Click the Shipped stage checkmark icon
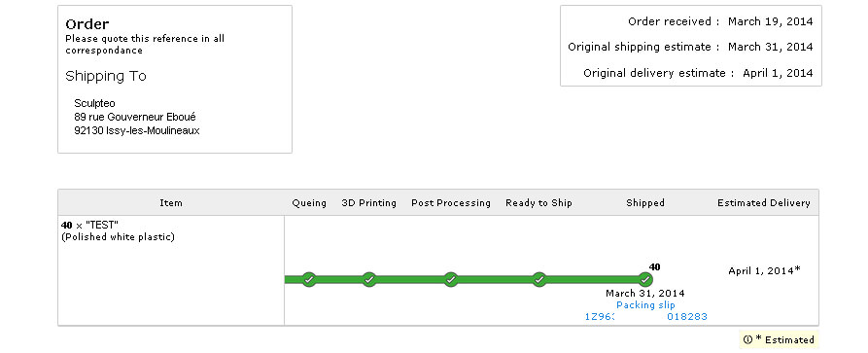The width and height of the screenshot is (868, 353). tap(644, 279)
